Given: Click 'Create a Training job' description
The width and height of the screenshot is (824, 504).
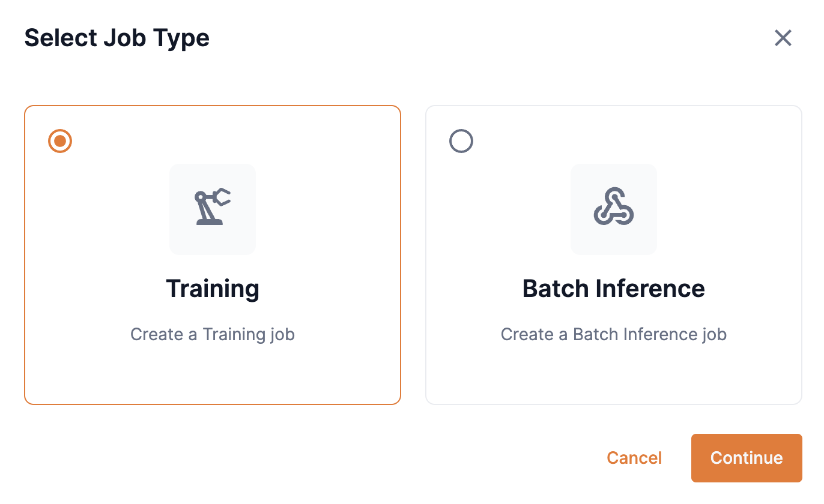Looking at the screenshot, I should coord(213,334).
